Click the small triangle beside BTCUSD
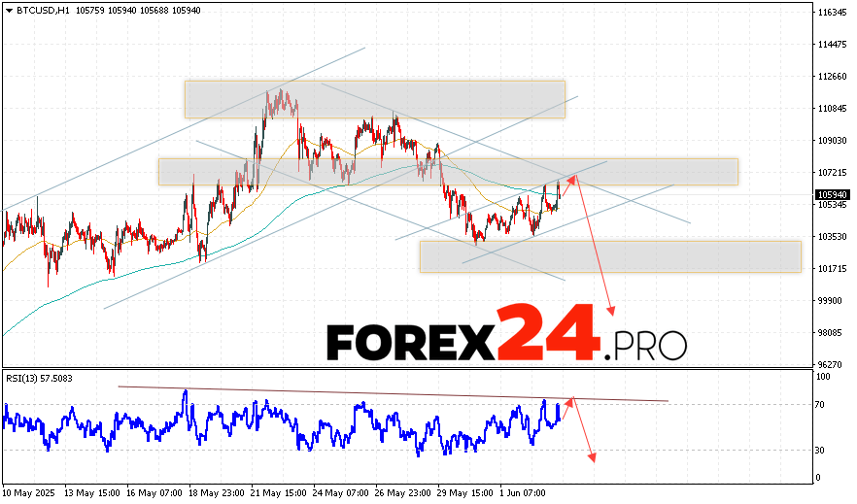 tap(8, 10)
